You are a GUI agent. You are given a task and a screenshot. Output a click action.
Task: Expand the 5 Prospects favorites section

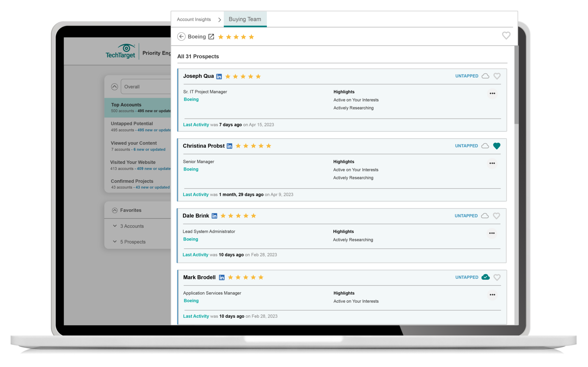click(x=115, y=242)
